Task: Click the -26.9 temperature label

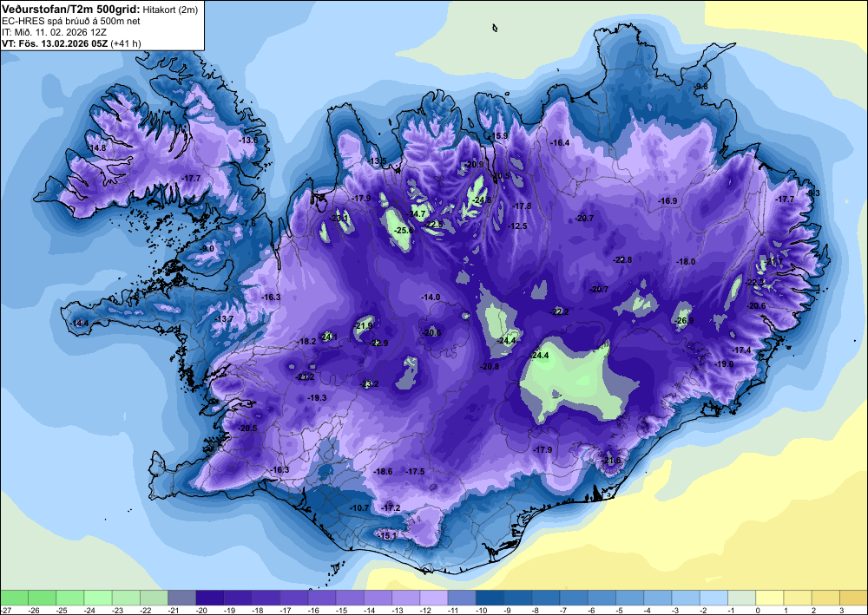Action: pos(684,321)
